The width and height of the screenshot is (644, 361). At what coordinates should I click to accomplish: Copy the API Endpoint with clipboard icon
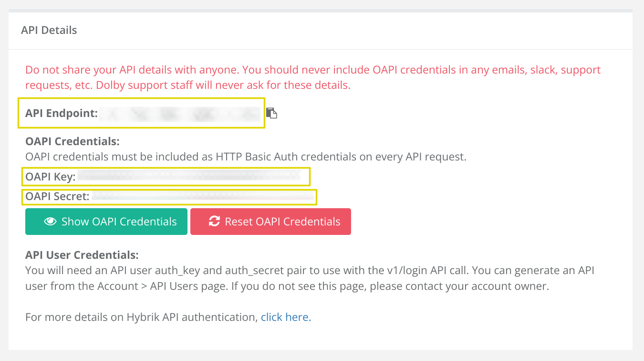point(271,113)
